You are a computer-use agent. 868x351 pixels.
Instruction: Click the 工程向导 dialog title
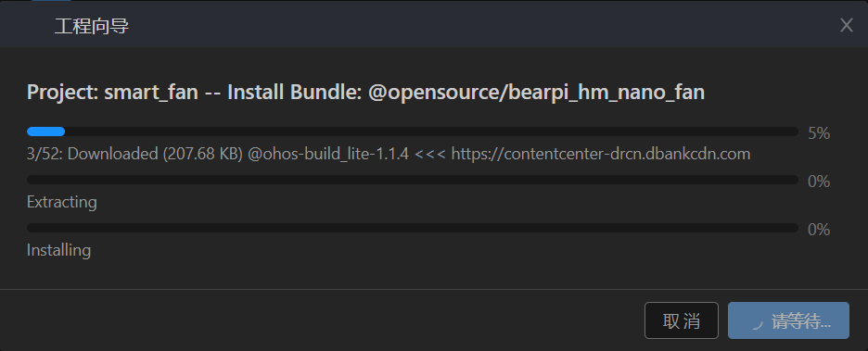(92, 26)
